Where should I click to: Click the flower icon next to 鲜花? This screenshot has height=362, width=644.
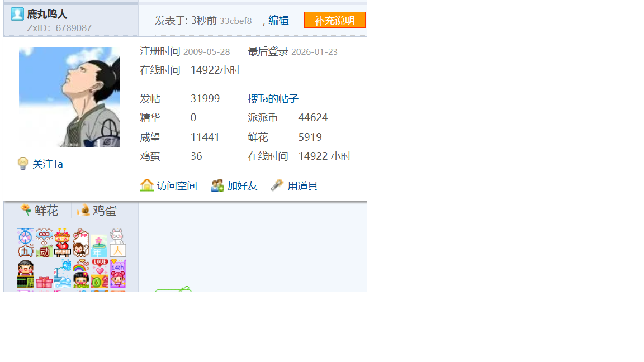pos(26,210)
